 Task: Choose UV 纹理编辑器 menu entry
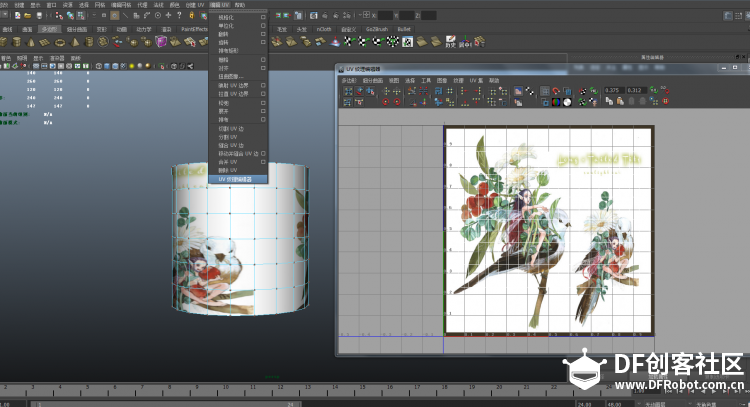click(x=238, y=179)
